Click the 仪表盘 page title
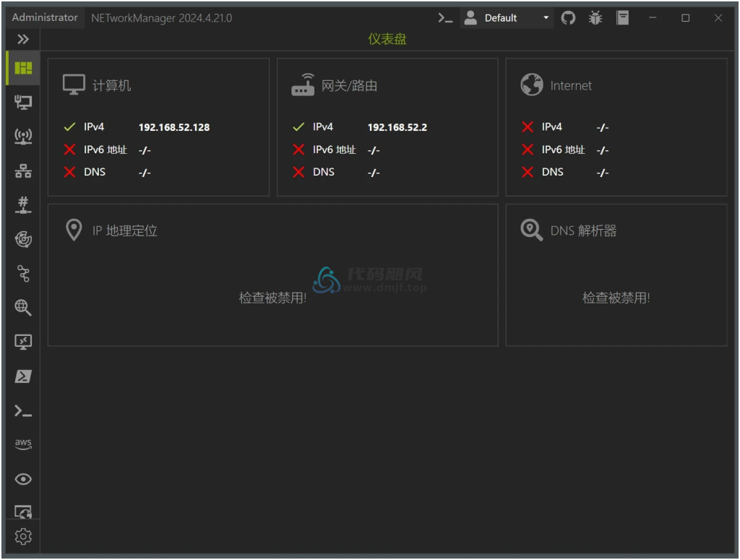Image resolution: width=740 pixels, height=560 pixels. point(387,39)
